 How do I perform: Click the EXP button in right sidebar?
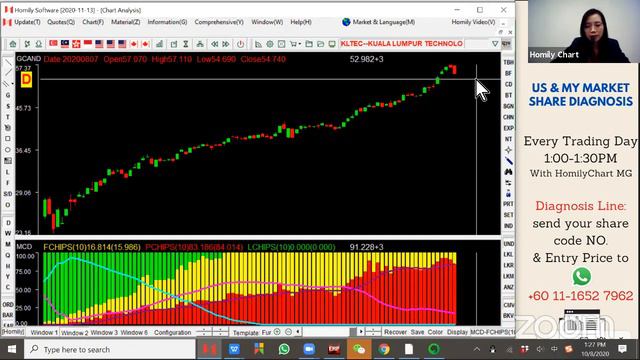[x=509, y=128]
